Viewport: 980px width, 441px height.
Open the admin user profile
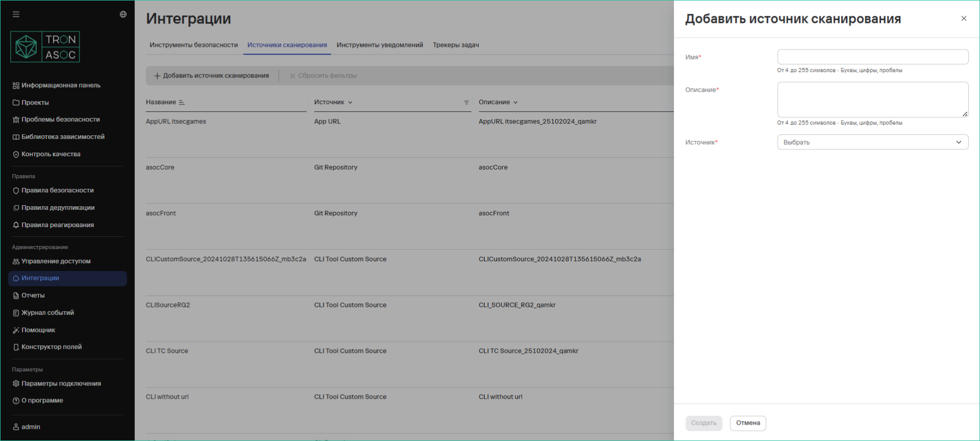pos(30,427)
